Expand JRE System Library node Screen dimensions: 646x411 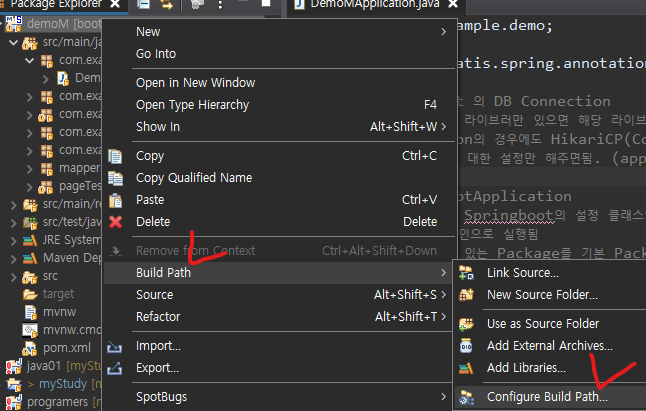click(13, 241)
